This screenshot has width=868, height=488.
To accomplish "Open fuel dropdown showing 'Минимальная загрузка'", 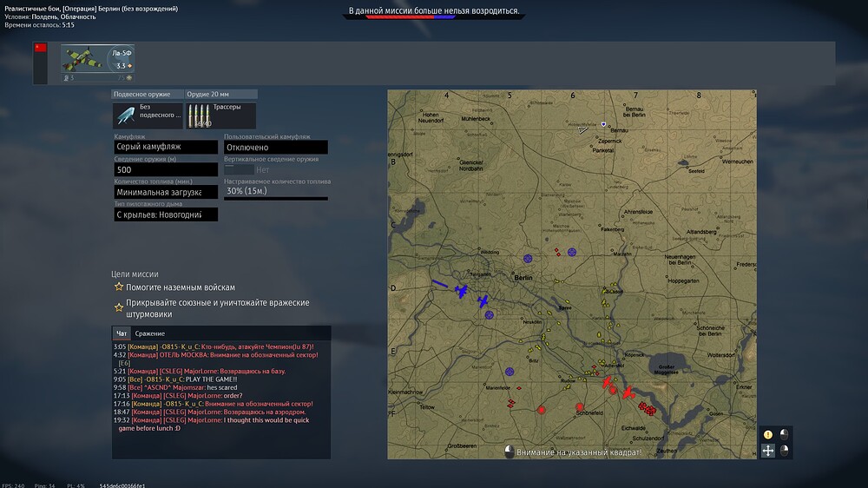I will coord(166,192).
